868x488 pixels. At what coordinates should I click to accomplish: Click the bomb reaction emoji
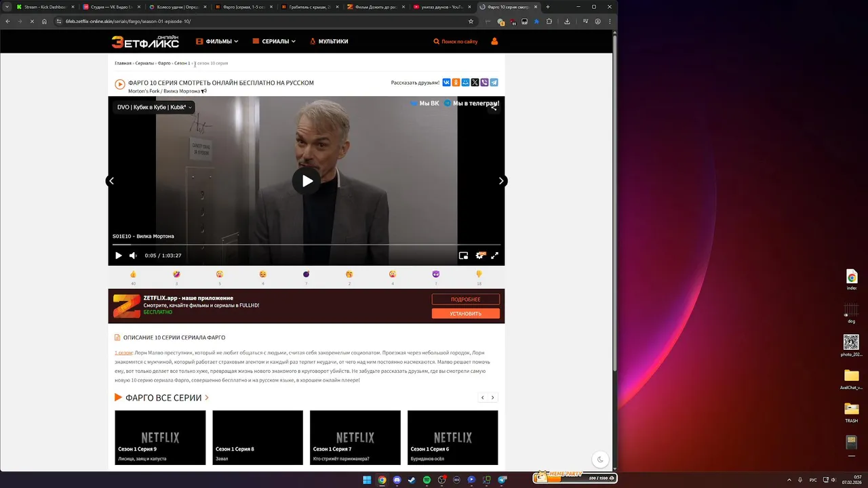(306, 274)
